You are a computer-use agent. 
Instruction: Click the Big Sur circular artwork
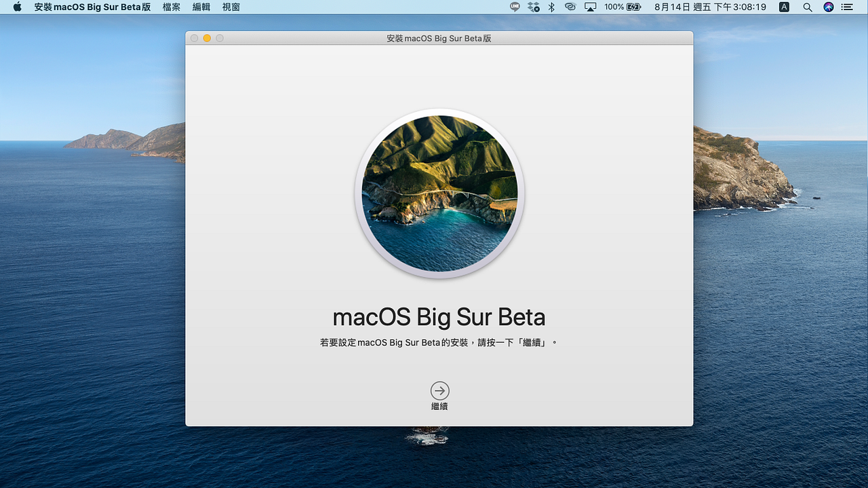point(439,193)
